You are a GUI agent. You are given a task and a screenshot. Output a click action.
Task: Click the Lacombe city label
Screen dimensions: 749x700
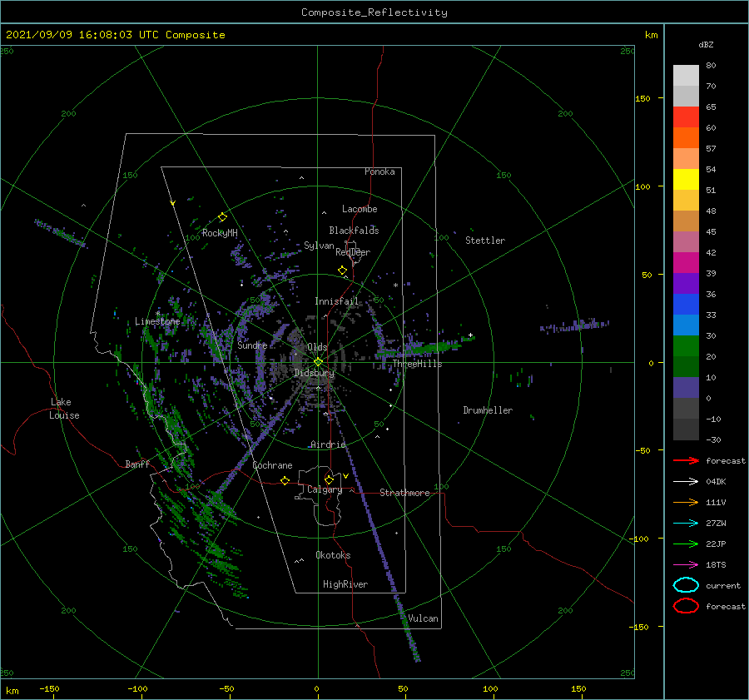360,209
